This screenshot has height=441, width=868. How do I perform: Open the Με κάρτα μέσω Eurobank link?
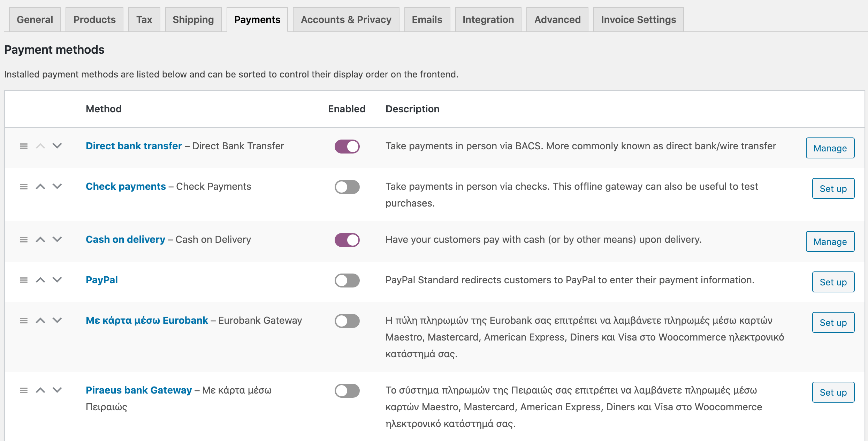click(147, 320)
